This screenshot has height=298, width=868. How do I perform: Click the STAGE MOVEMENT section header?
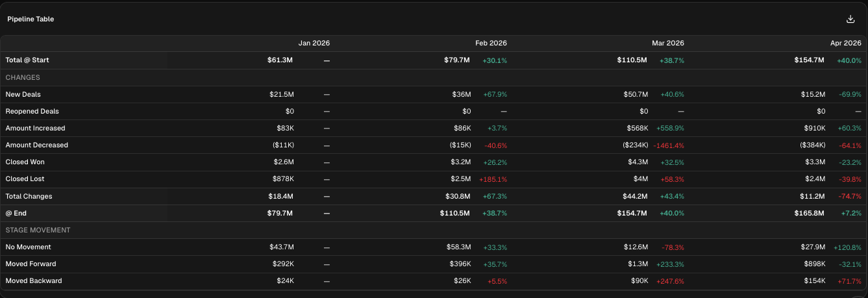point(38,230)
